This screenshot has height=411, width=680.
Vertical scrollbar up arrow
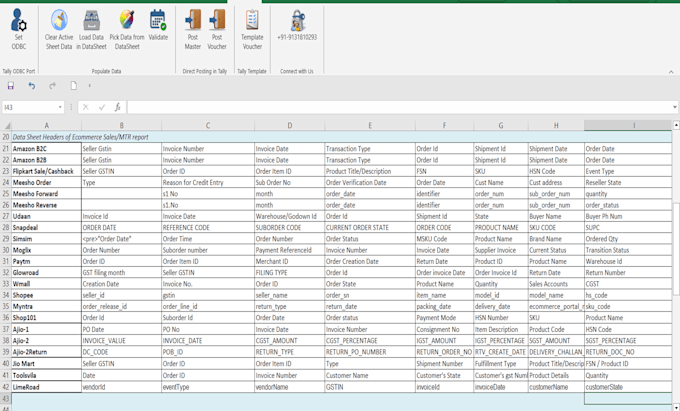[676, 125]
